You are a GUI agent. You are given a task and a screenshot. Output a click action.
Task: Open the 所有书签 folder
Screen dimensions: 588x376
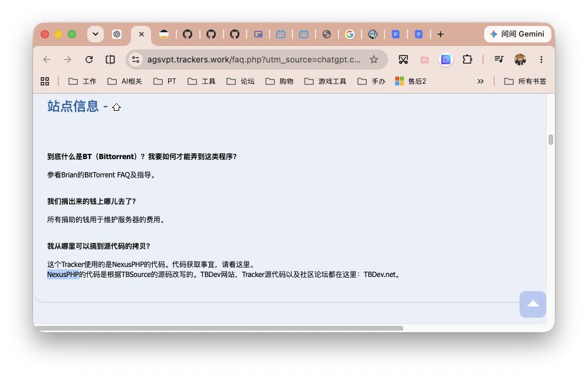(525, 81)
